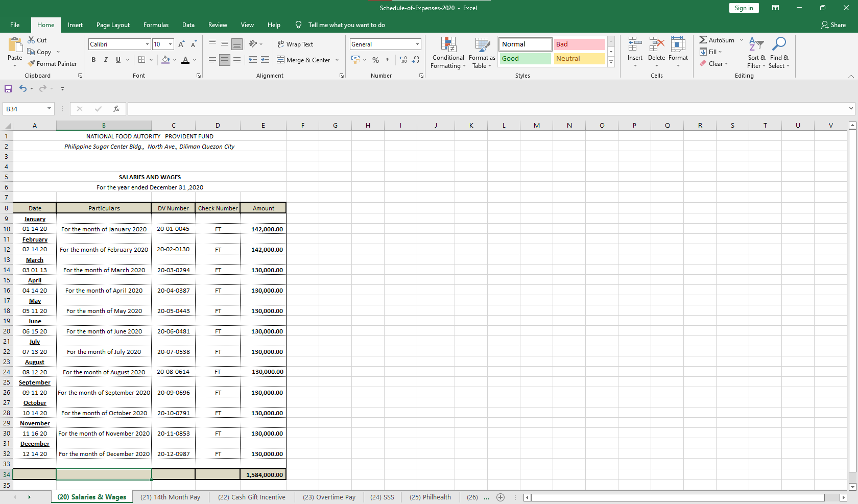Click the Paste clipboard icon
The image size is (858, 504).
click(15, 45)
